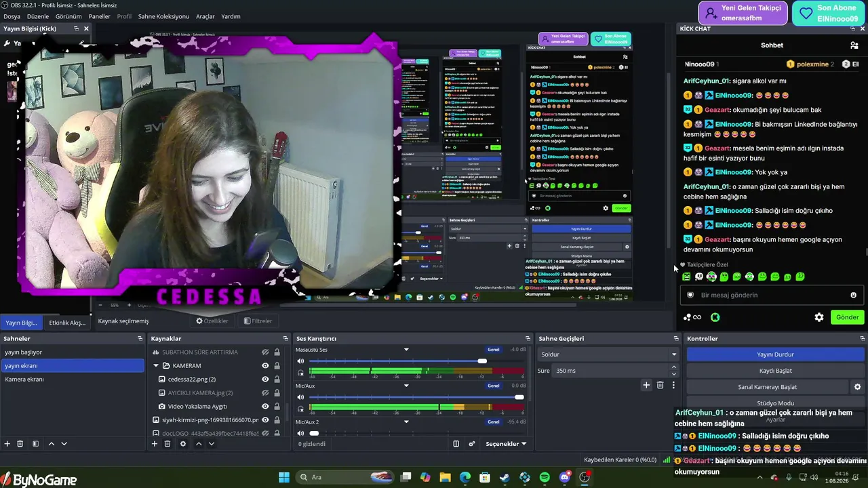This screenshot has width=868, height=488.
Task: Open Discord from the taskbar
Action: (x=565, y=477)
